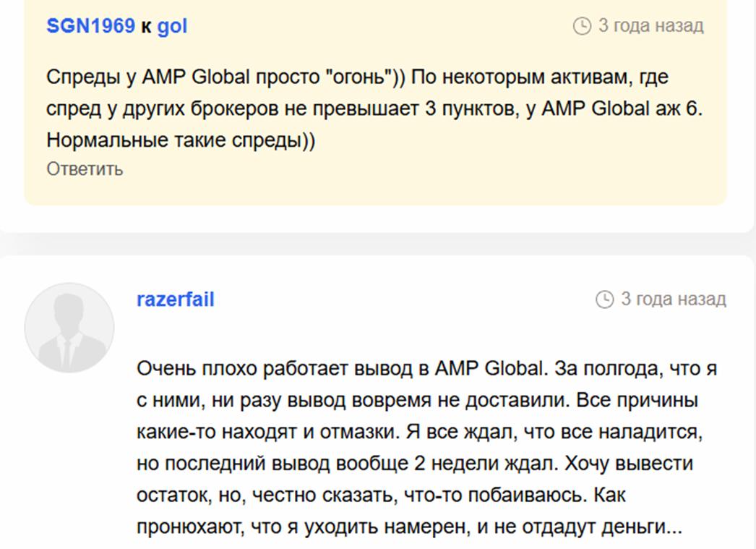Click the razerfail username link
The height and width of the screenshot is (549, 756).
tap(174, 299)
